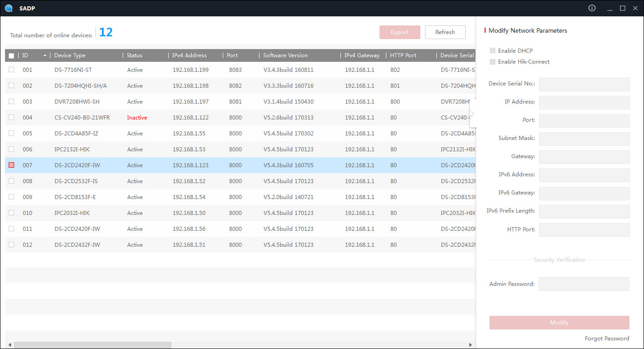Click the IPv6 Address input field

coord(584,175)
